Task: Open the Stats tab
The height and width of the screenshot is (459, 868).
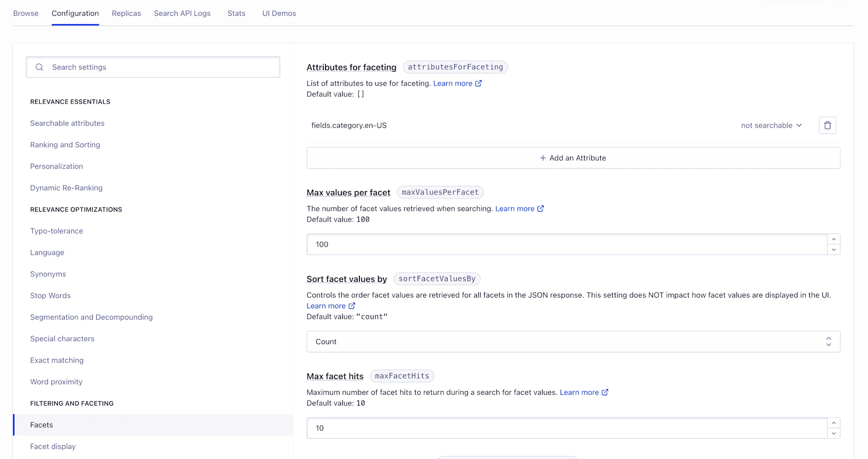Action: tap(236, 13)
